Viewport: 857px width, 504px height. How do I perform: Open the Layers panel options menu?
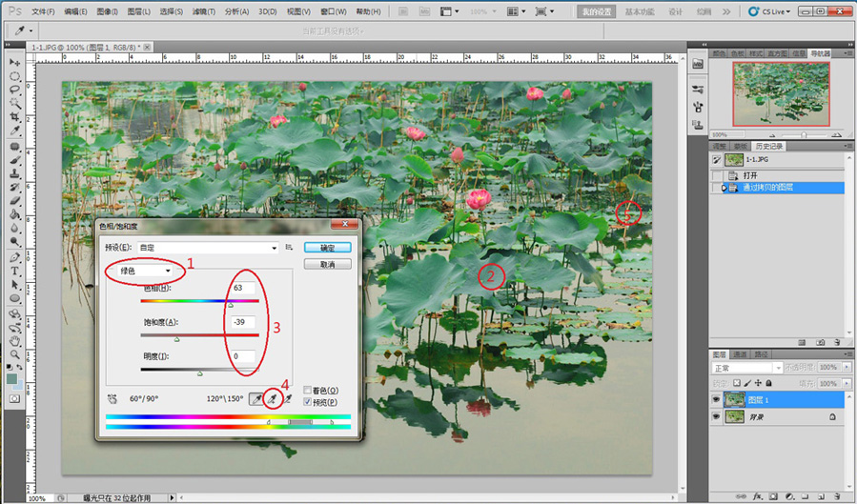click(848, 354)
